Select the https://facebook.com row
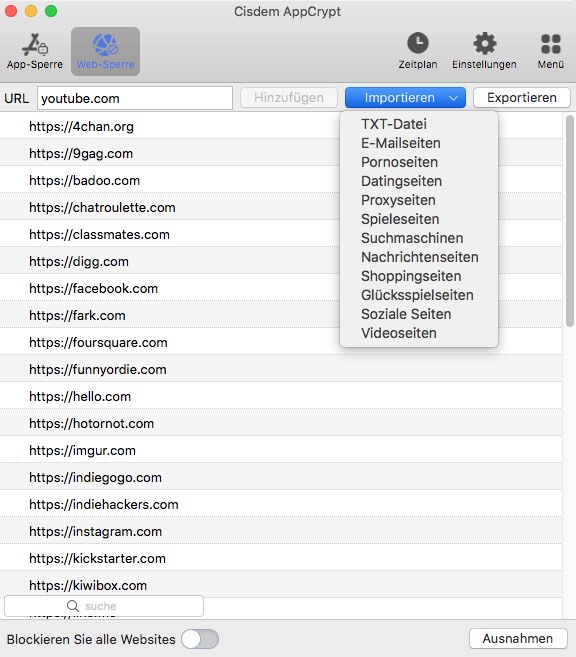 281,288
